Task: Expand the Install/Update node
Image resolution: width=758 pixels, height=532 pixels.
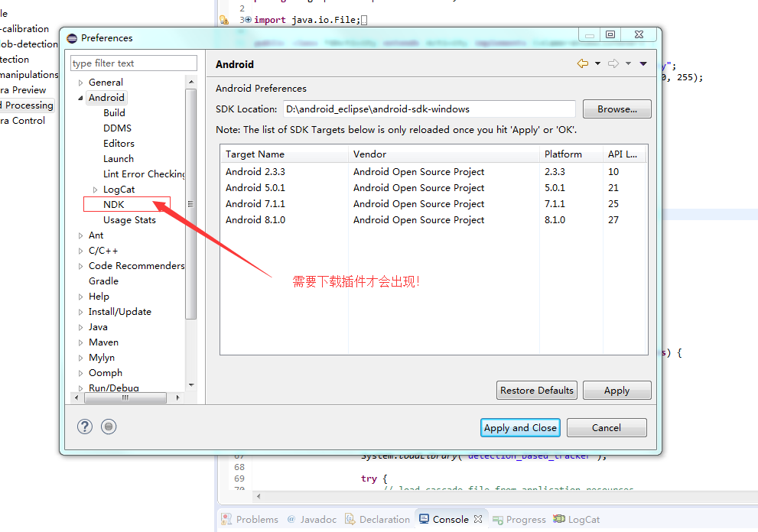Action: pos(81,312)
